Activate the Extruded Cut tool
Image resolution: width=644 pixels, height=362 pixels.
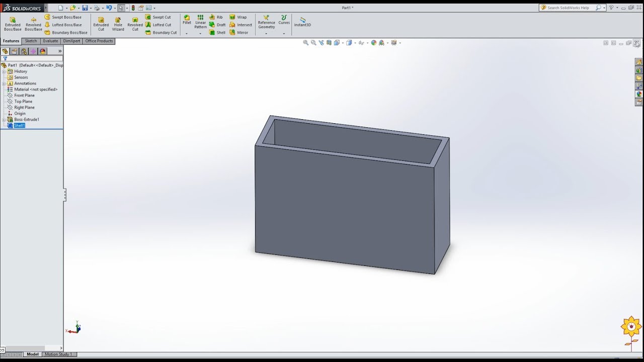point(101,24)
